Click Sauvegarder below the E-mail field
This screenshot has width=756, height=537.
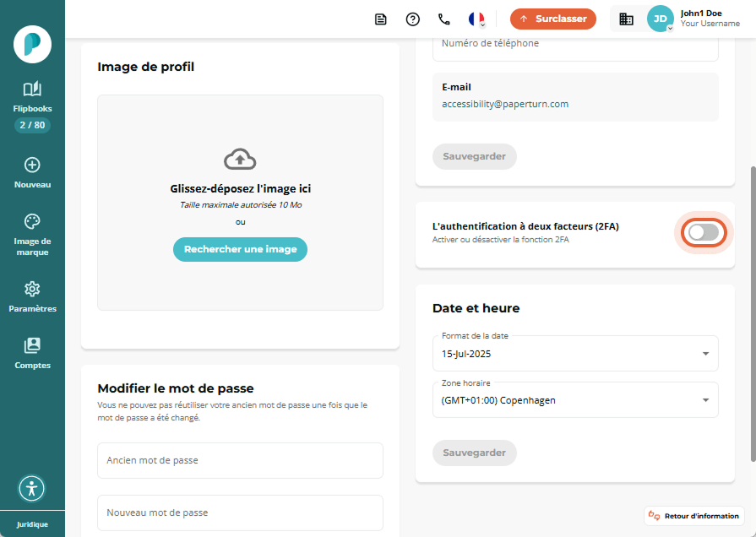tap(475, 156)
